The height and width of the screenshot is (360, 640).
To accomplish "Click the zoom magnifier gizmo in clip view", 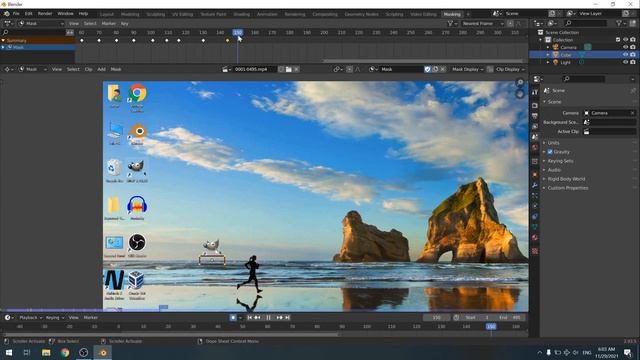I will coord(520,83).
